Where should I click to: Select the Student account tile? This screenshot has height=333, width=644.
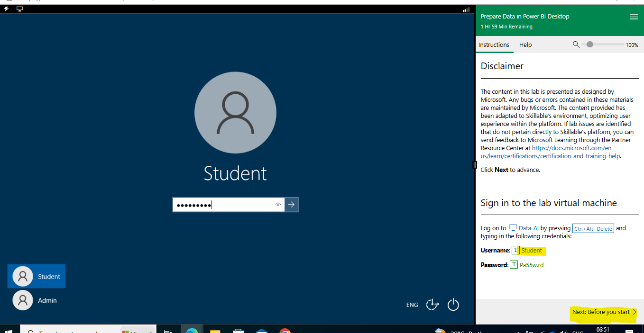pyautogui.click(x=37, y=276)
